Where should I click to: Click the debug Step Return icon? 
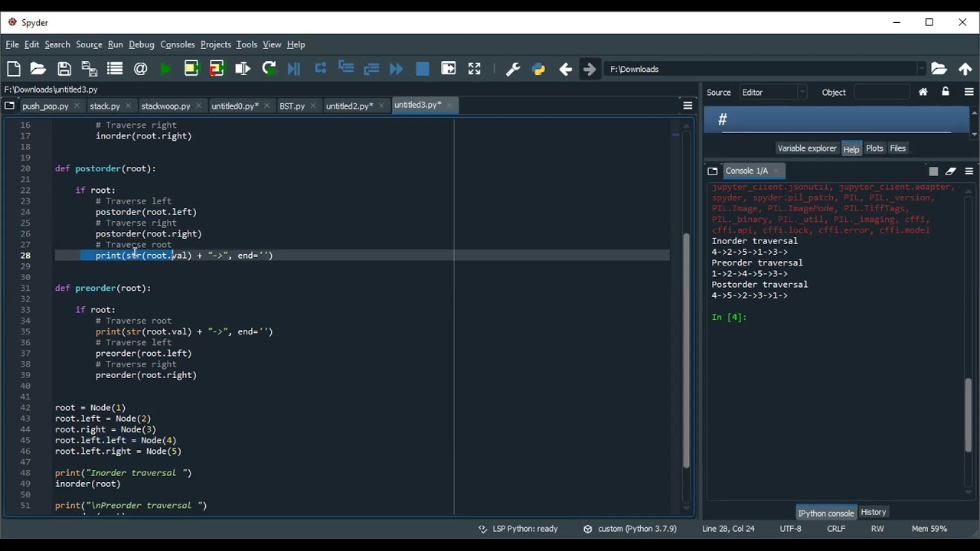tap(371, 69)
